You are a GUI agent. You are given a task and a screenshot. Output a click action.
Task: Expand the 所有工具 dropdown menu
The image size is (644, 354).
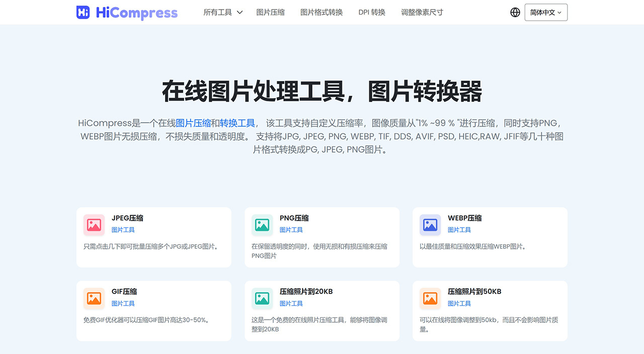coord(222,12)
